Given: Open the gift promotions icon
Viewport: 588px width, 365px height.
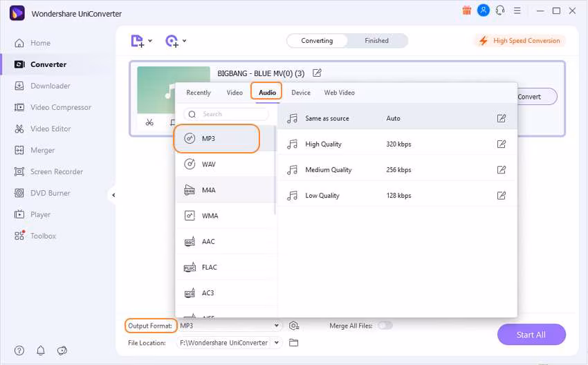Looking at the screenshot, I should [x=466, y=10].
